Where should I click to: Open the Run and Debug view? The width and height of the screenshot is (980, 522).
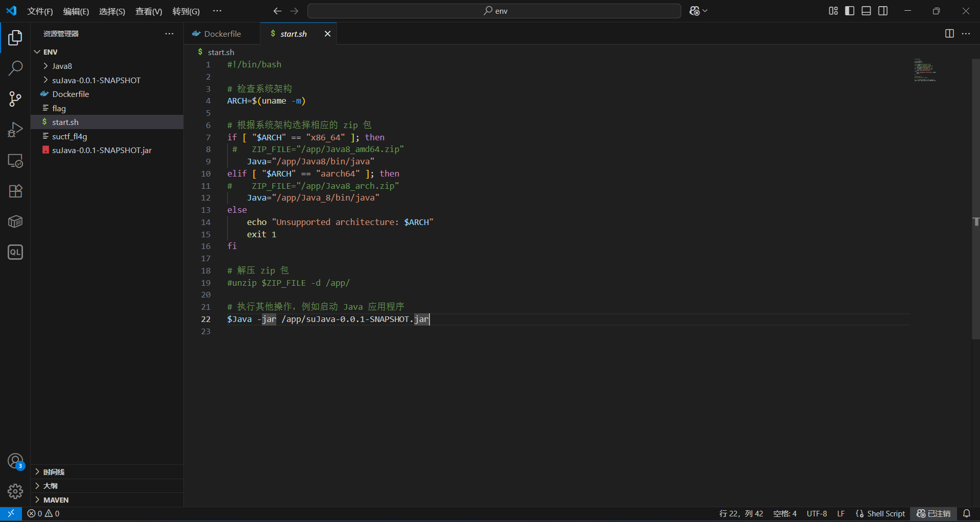[15, 130]
